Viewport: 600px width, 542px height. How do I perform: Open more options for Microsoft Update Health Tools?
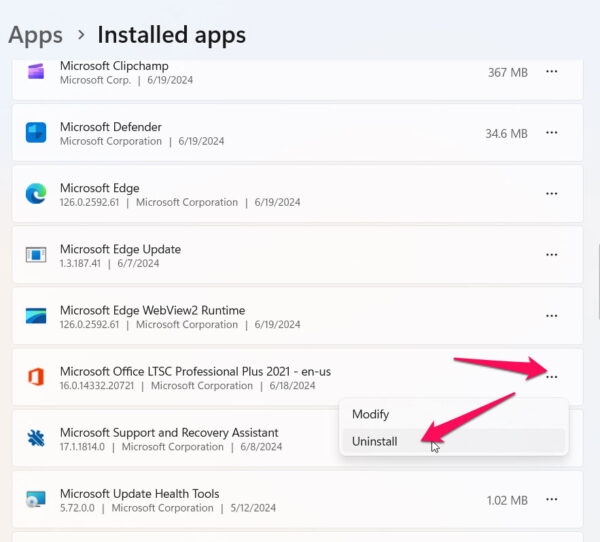pyautogui.click(x=551, y=500)
